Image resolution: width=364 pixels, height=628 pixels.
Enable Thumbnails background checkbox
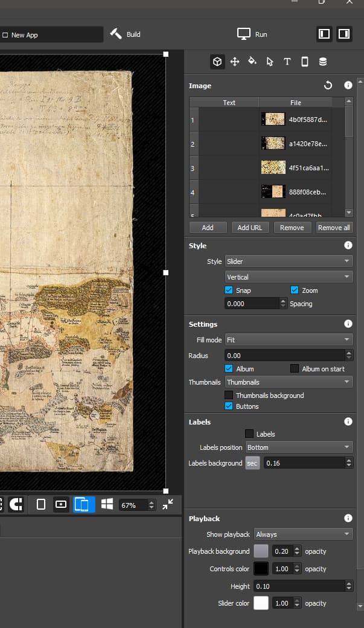click(x=229, y=396)
